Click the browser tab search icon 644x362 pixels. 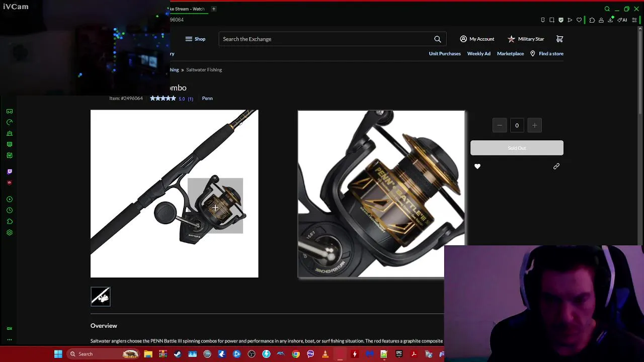click(607, 9)
